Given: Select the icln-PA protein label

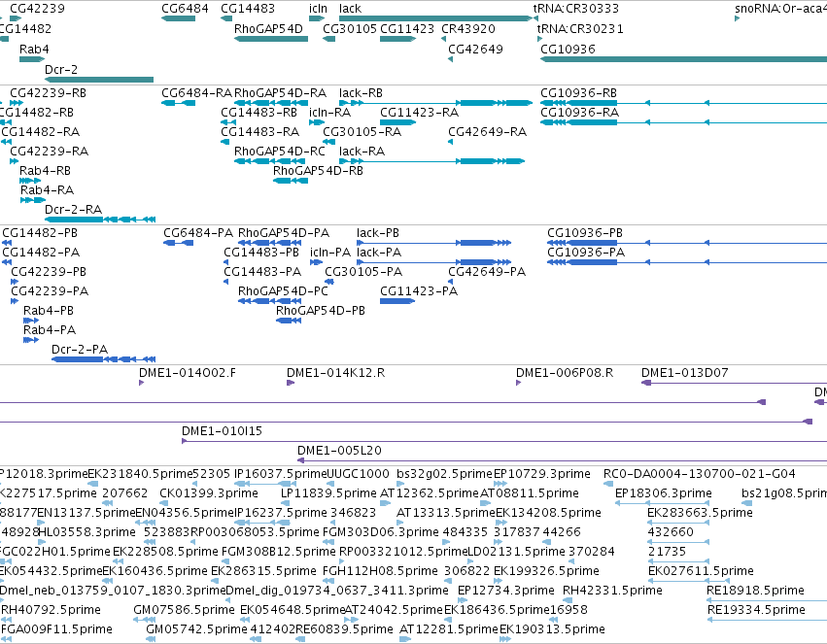Looking at the screenshot, I should point(330,253).
